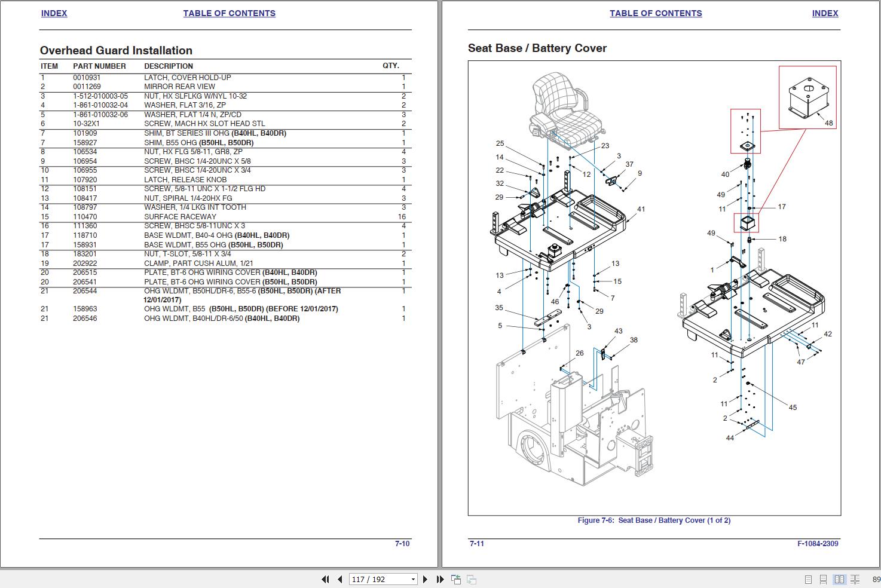Click document code F-1084-2309
Image resolution: width=881 pixels, height=588 pixels.
coord(818,544)
